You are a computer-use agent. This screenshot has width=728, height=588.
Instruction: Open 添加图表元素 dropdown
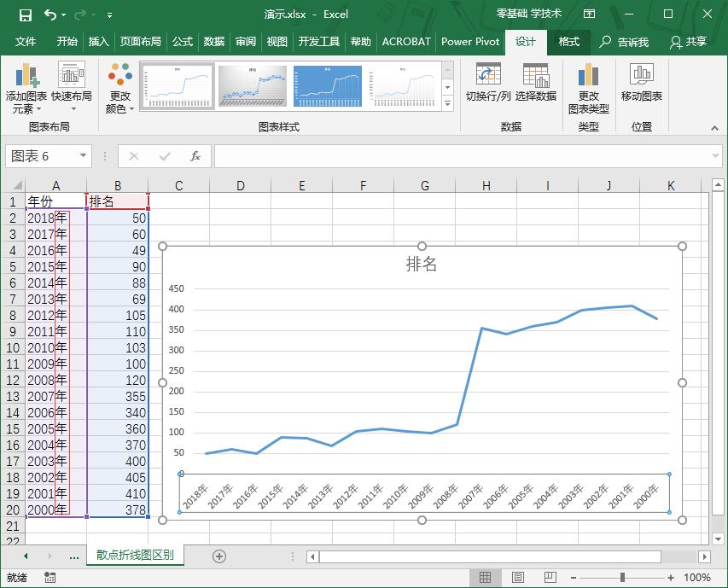click(26, 88)
